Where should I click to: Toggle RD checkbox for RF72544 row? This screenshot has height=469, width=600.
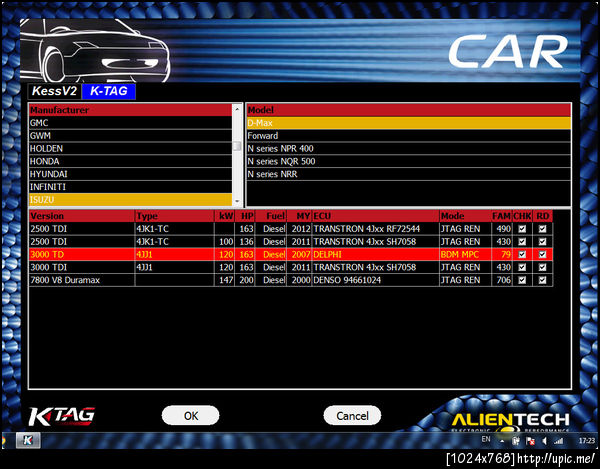click(542, 229)
